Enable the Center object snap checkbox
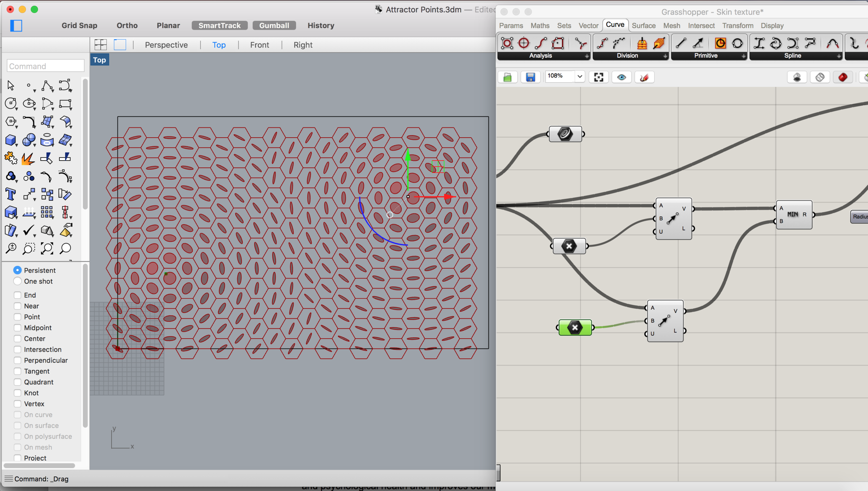The height and width of the screenshot is (491, 868). tap(17, 338)
